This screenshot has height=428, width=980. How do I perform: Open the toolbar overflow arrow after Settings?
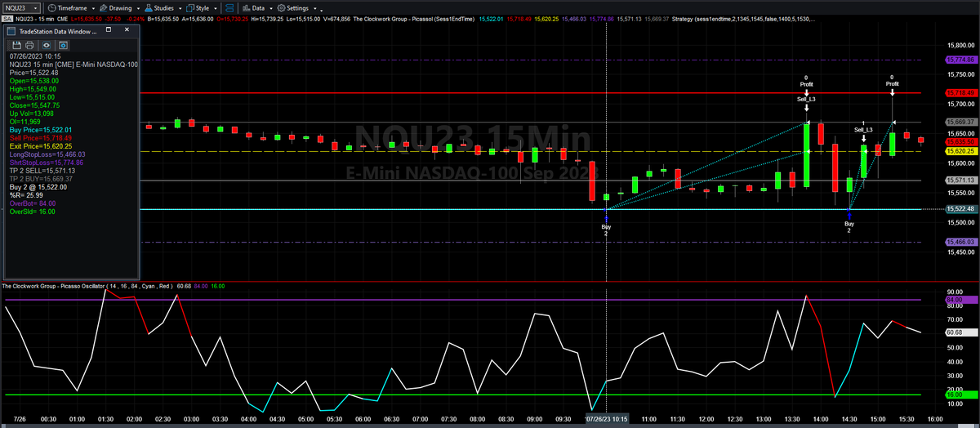pos(323,11)
